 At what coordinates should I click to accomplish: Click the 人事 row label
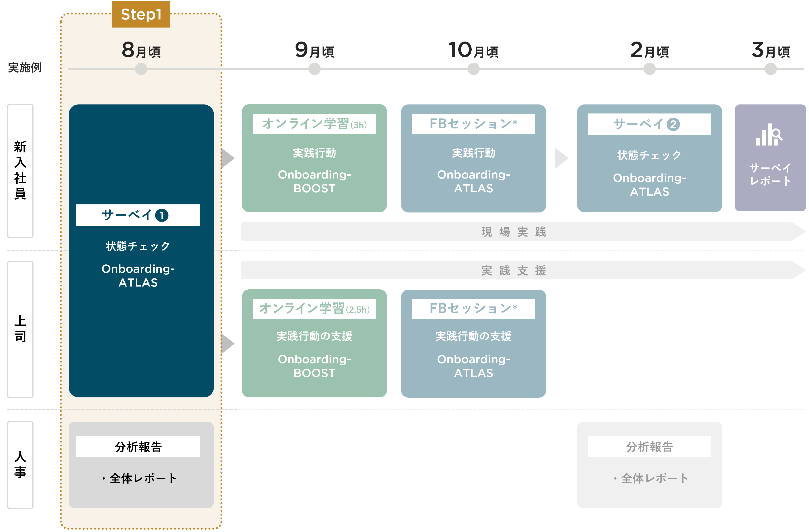[x=20, y=465]
